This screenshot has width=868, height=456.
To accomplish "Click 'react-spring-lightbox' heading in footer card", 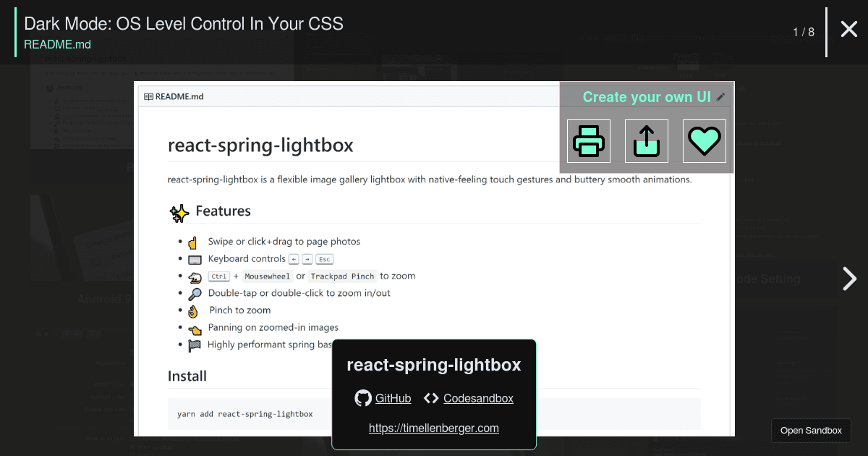I will click(x=434, y=365).
